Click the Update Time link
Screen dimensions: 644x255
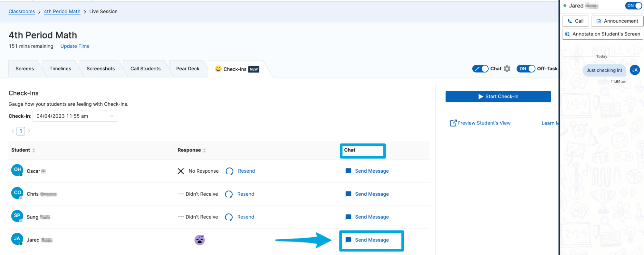point(75,46)
